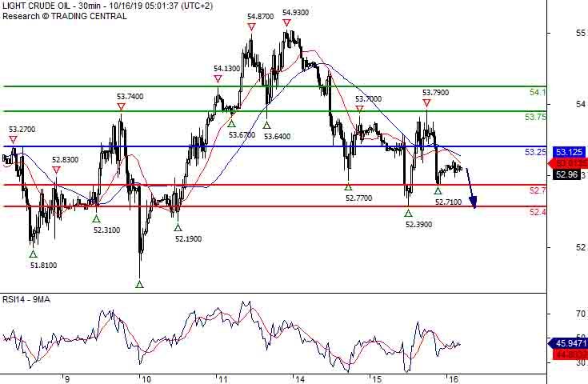Select green triangle above 52.7100 label
The image size is (588, 384).
[438, 190]
